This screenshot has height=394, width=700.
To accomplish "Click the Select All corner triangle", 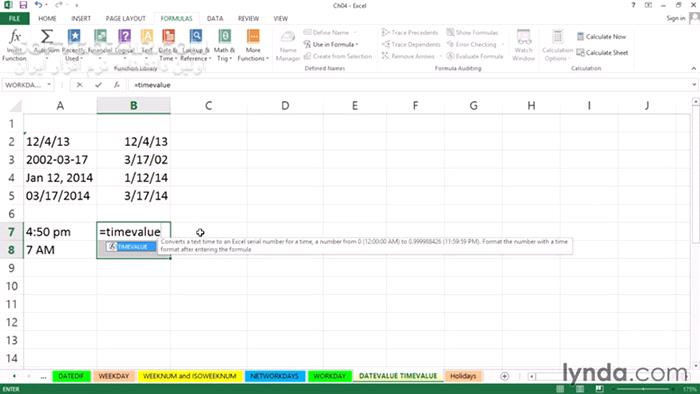I will pyautogui.click(x=16, y=106).
